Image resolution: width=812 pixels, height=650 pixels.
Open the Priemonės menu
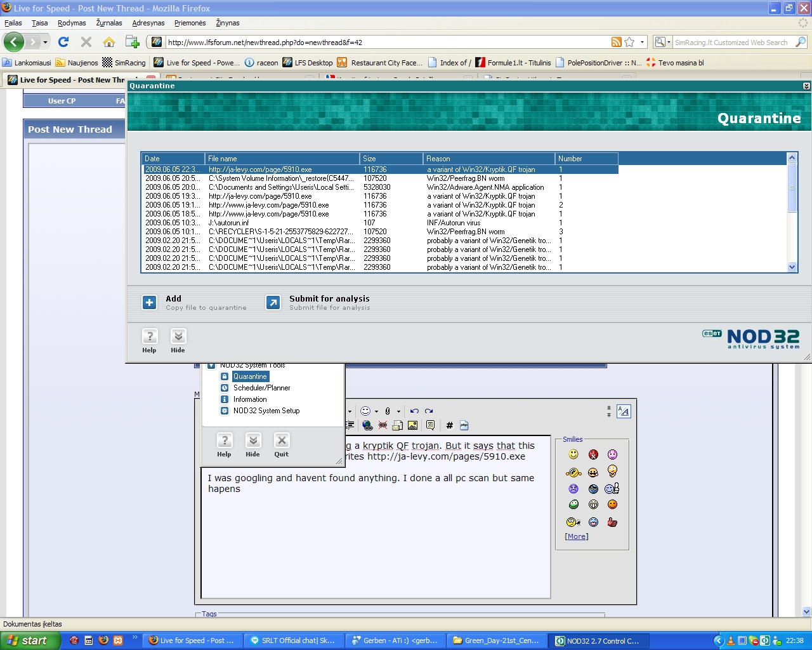pos(190,23)
